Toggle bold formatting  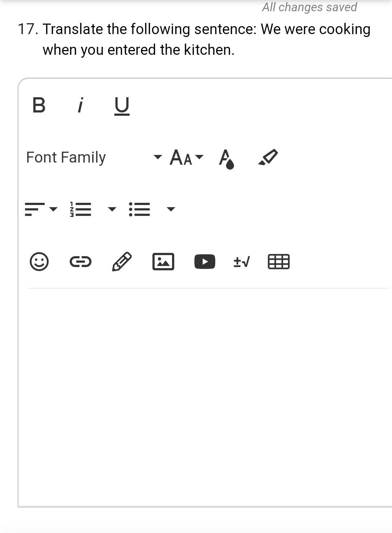39,105
